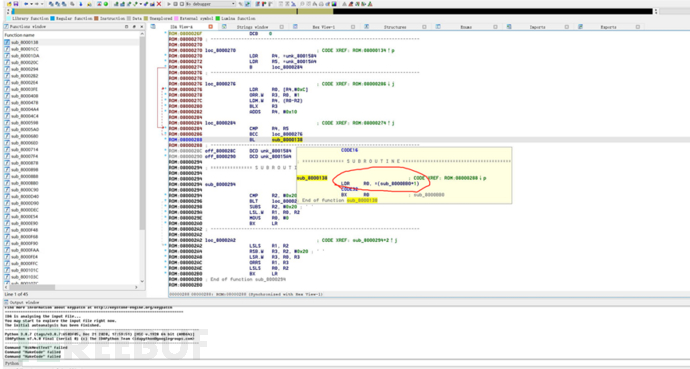Switch to the Exports tab

click(608, 27)
